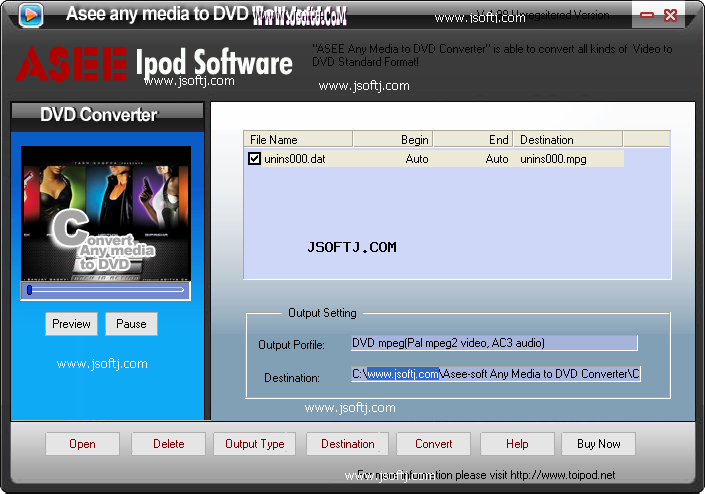Click the Output Porfile field
The image size is (705, 494).
point(494,343)
